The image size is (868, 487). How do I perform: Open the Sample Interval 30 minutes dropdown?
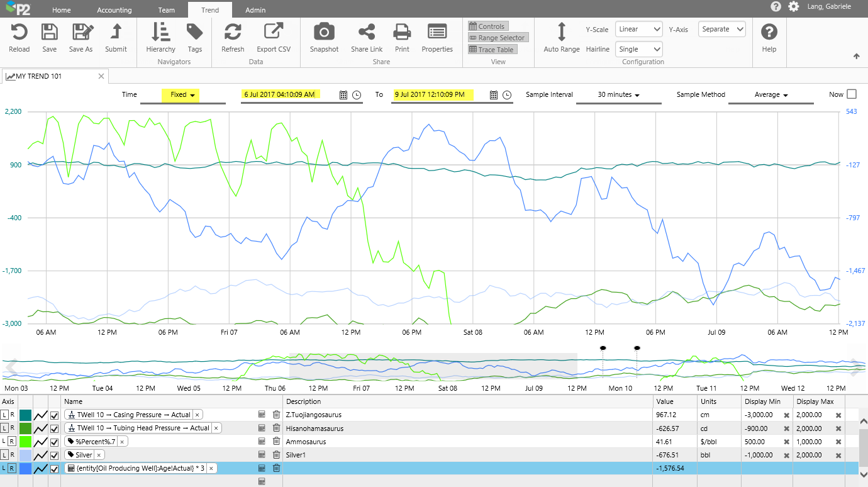[x=618, y=95]
